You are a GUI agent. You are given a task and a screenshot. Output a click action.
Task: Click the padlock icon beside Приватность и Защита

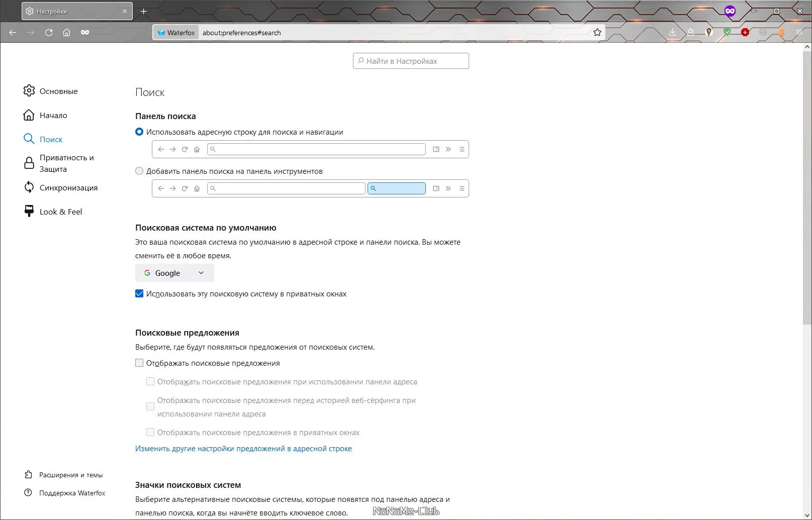pos(29,163)
